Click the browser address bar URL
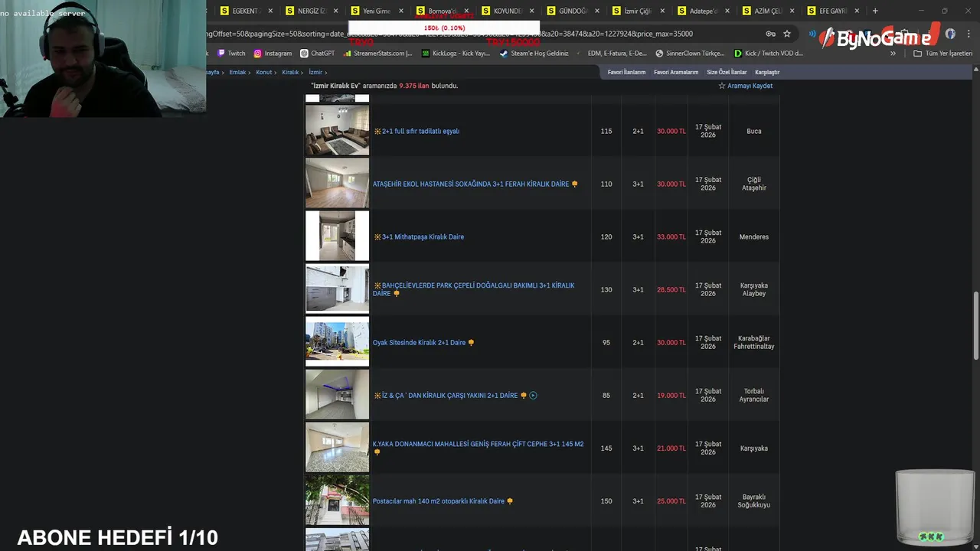980x551 pixels. (450, 34)
